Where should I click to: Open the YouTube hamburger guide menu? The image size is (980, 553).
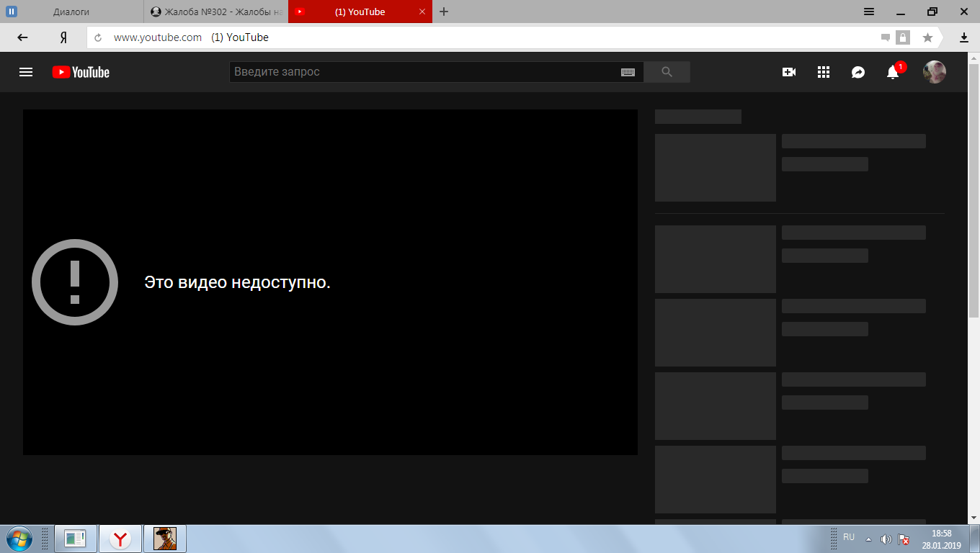pyautogui.click(x=26, y=72)
